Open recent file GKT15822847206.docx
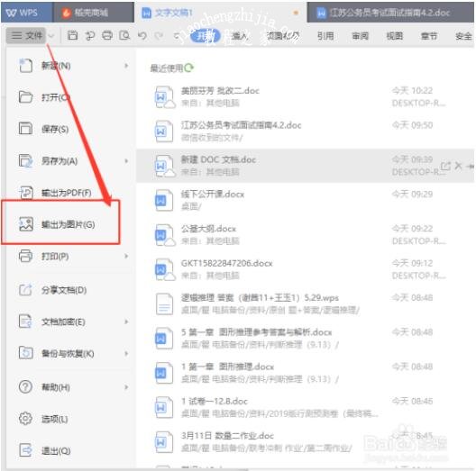The height and width of the screenshot is (471, 476). tap(305, 269)
